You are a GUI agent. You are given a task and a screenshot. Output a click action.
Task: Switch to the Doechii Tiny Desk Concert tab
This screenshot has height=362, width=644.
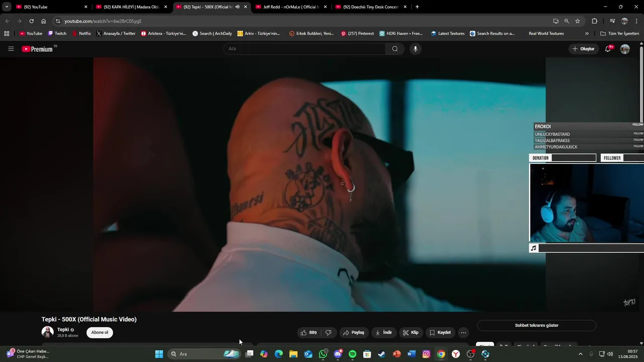371,7
